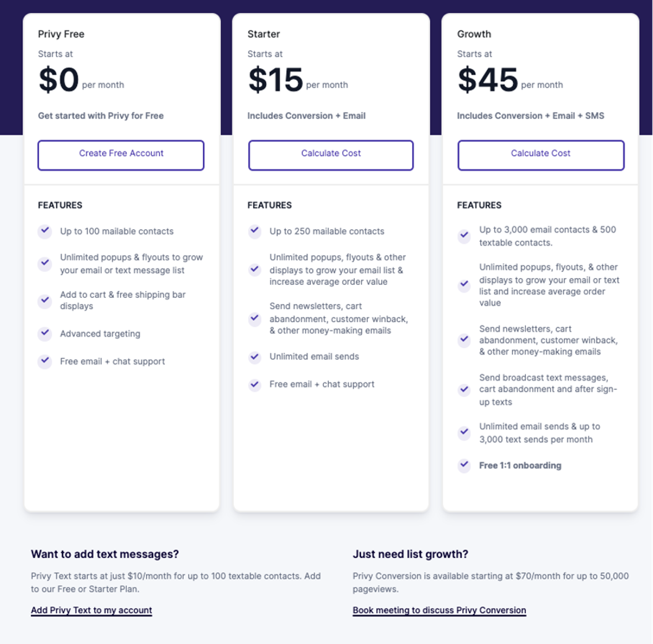
Task: Click the checkmark beside "Free 1:1 onboarding"
Action: tap(464, 466)
